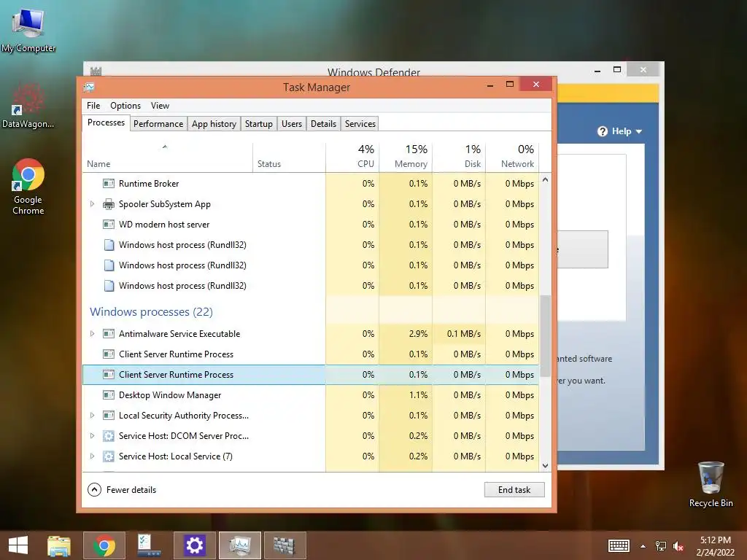This screenshot has height=560, width=747.
Task: Click the Windows Defender title bar icon
Action: (x=96, y=71)
